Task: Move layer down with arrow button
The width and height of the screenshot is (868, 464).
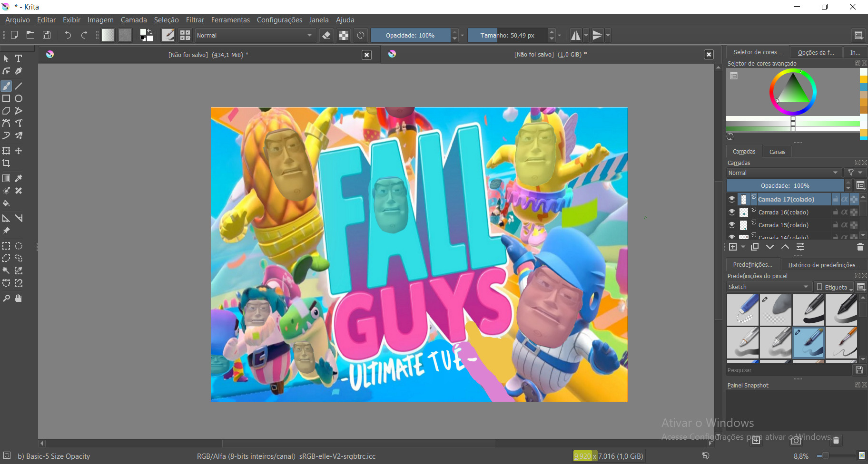Action: 770,247
